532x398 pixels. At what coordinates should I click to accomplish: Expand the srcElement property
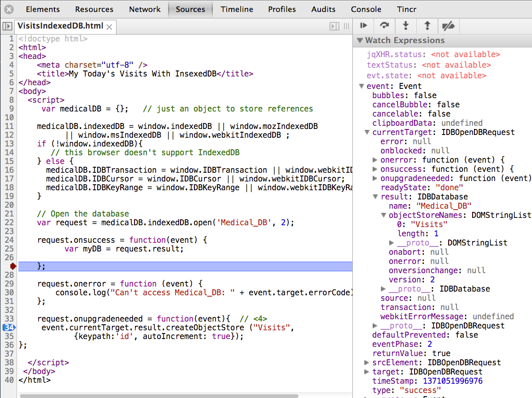point(367,363)
